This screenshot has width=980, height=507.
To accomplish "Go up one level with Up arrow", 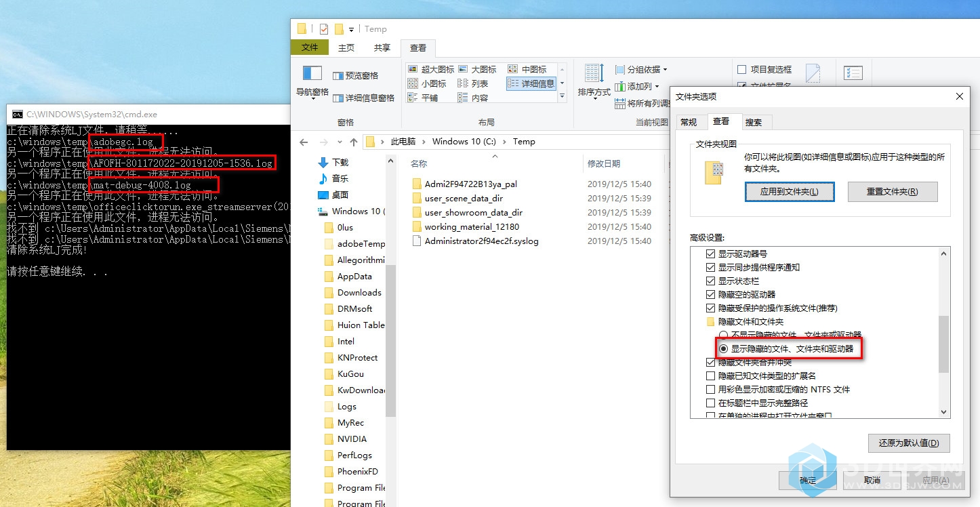I will 354,142.
